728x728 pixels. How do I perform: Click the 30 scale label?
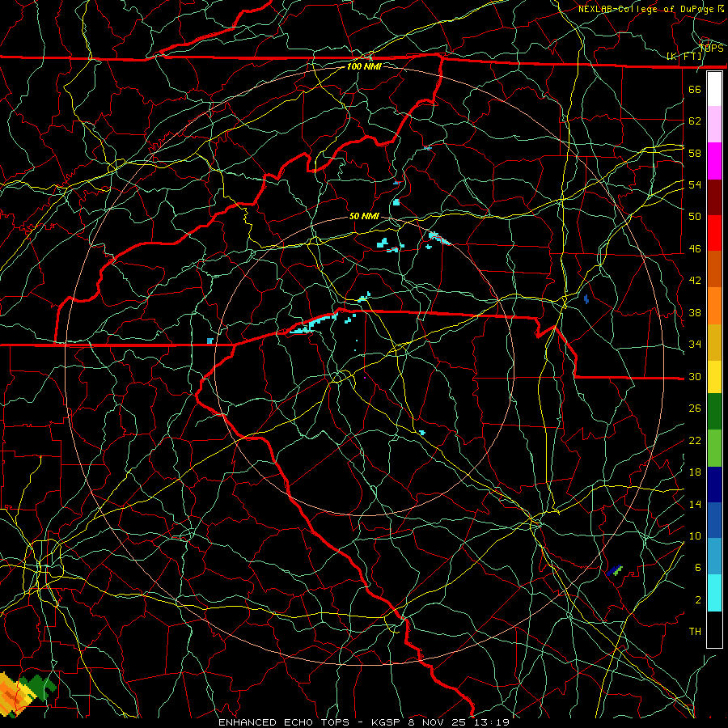tap(695, 376)
